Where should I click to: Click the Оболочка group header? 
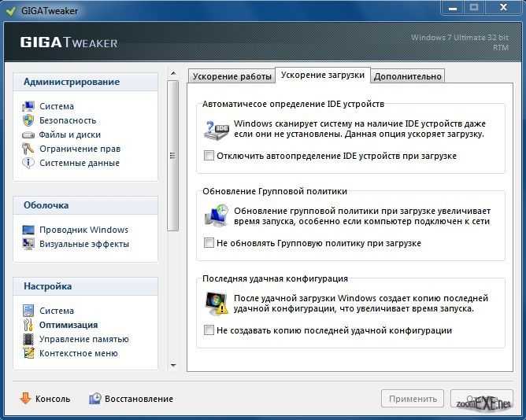click(86, 205)
